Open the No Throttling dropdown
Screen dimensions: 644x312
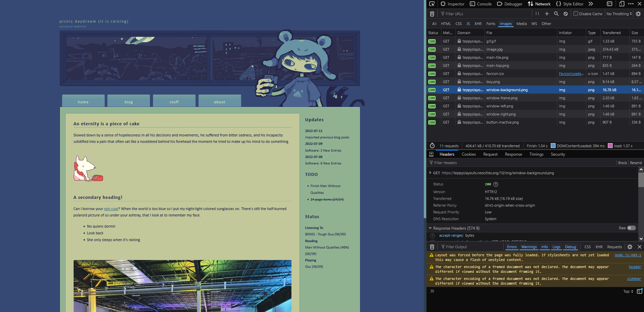point(619,14)
